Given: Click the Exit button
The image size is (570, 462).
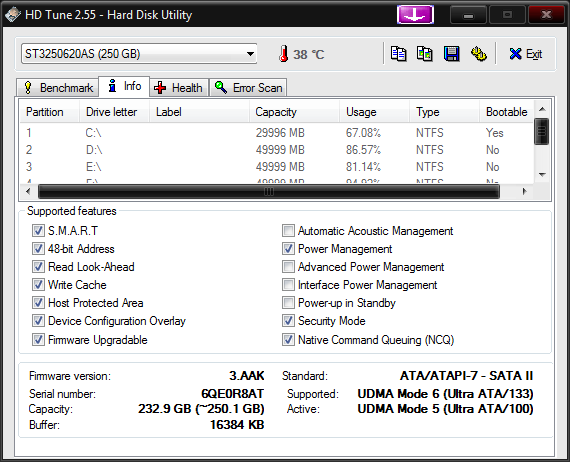Looking at the screenshot, I should [526, 54].
